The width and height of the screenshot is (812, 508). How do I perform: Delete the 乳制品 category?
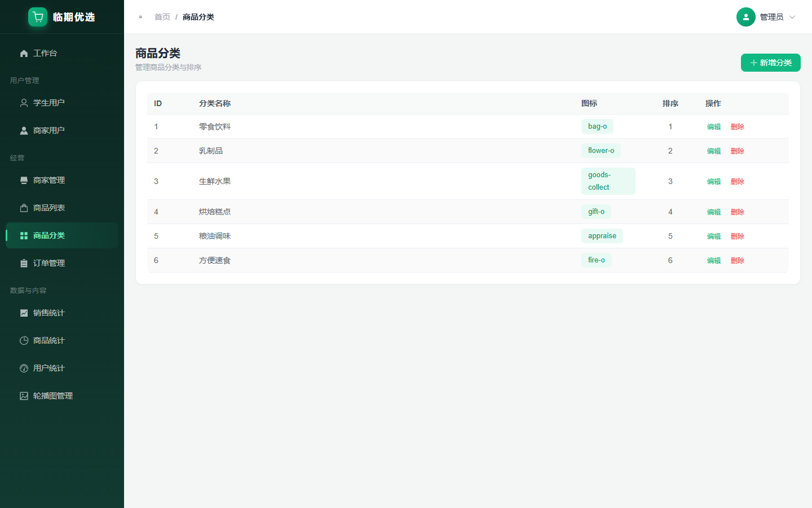(738, 151)
